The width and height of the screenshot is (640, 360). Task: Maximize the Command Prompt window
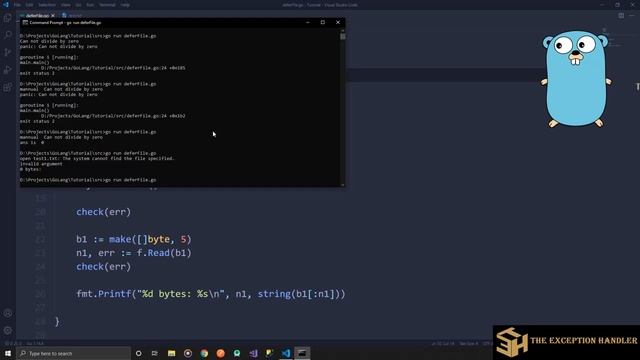(322, 22)
